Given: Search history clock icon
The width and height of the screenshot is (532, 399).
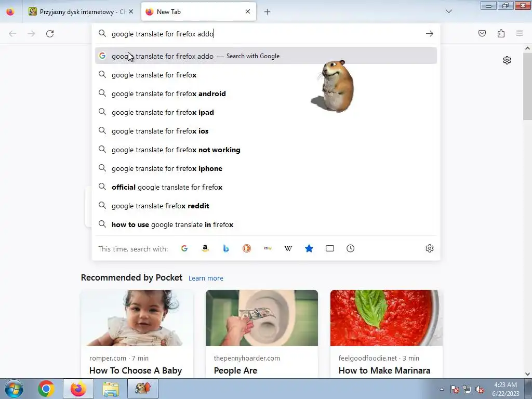Looking at the screenshot, I should pos(351,248).
